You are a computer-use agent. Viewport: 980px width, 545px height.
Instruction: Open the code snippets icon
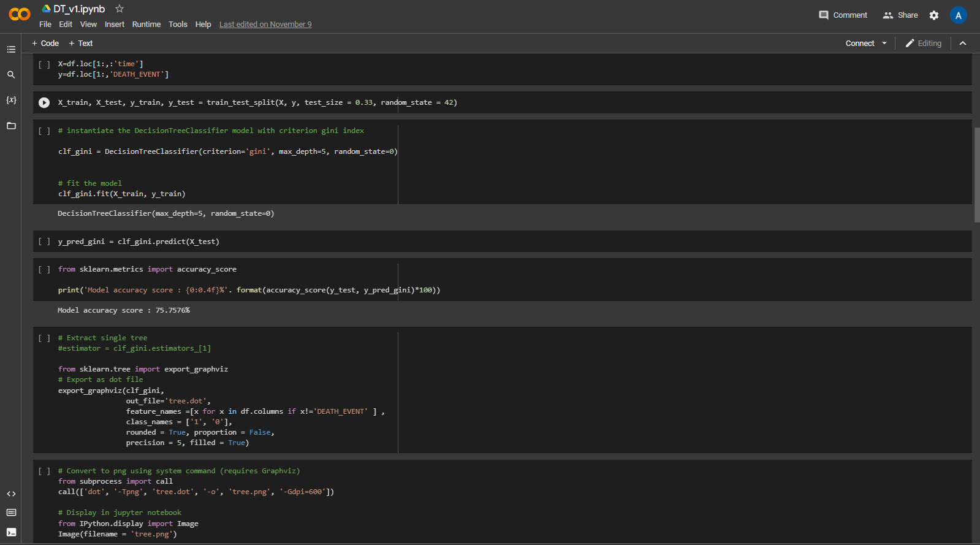[x=11, y=494]
